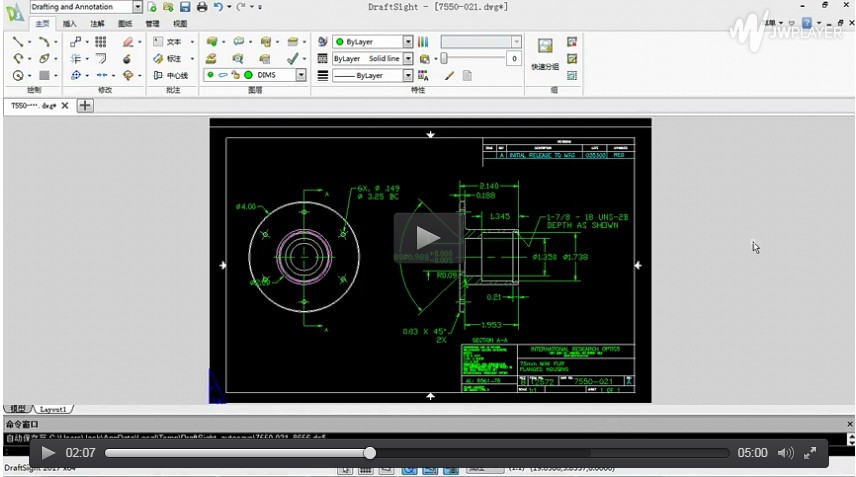Switch to the Insert (插入) ribbon tab
The height and width of the screenshot is (477, 856).
coord(69,23)
